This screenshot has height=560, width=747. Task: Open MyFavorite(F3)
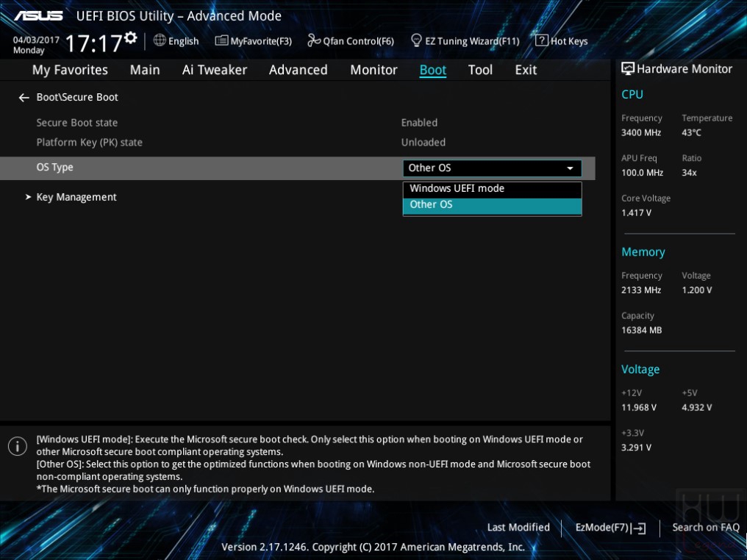pyautogui.click(x=254, y=41)
